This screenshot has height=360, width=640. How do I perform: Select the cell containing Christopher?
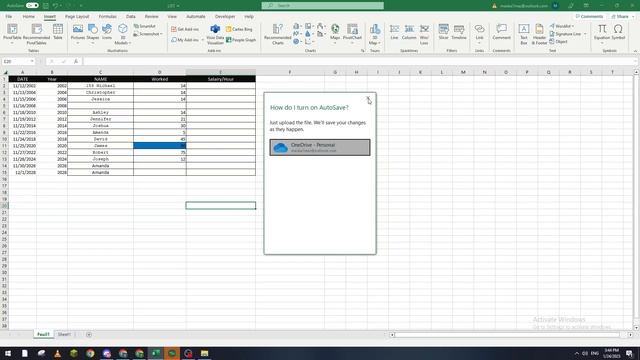pos(100,93)
